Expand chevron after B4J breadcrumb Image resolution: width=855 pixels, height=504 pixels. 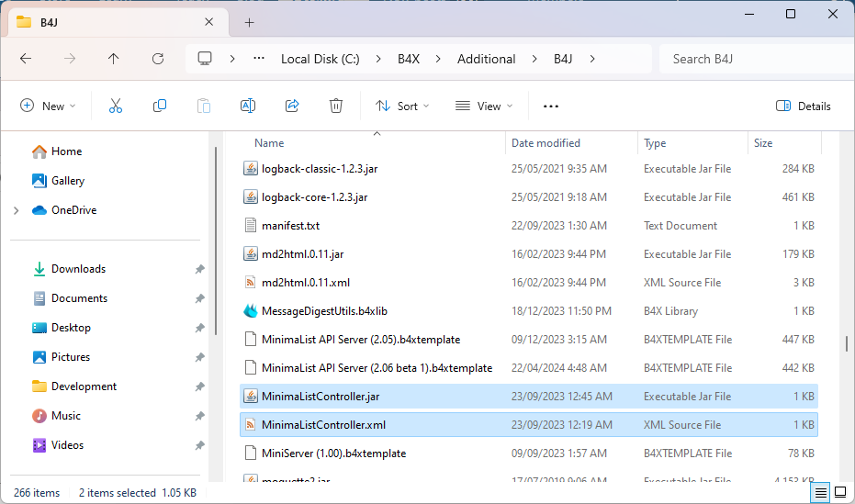pyautogui.click(x=592, y=59)
